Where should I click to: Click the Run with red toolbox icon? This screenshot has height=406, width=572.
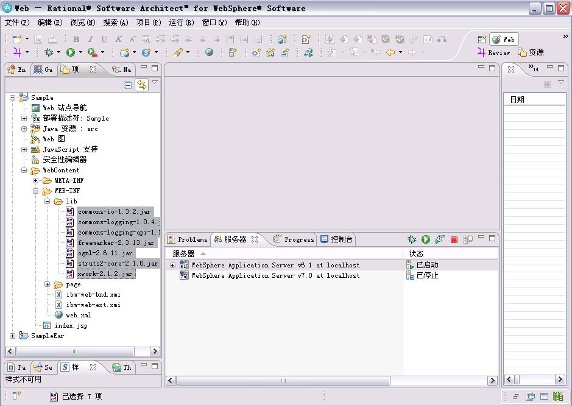(x=92, y=53)
